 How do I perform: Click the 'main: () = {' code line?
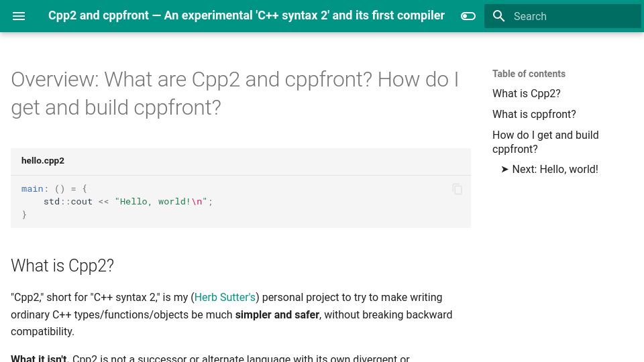coord(54,189)
